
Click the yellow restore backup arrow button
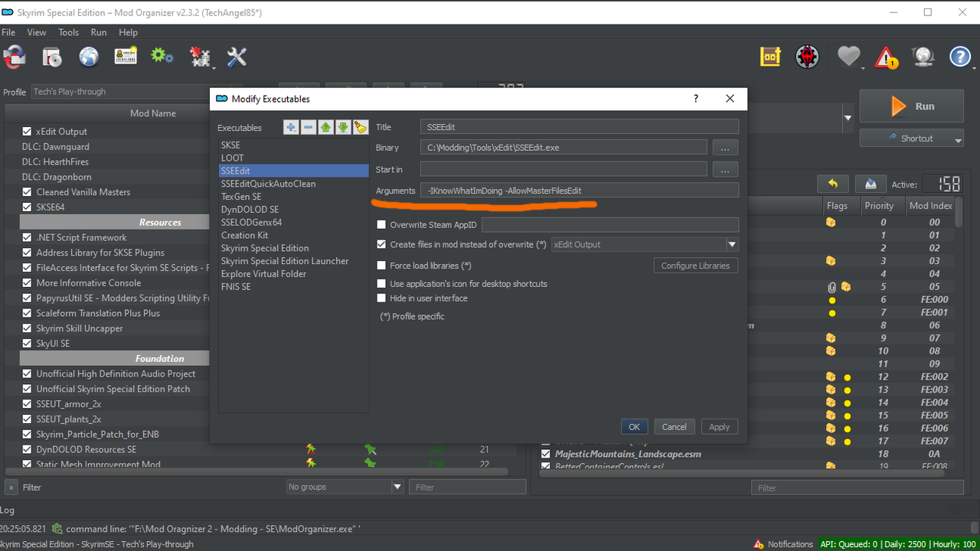pyautogui.click(x=833, y=184)
